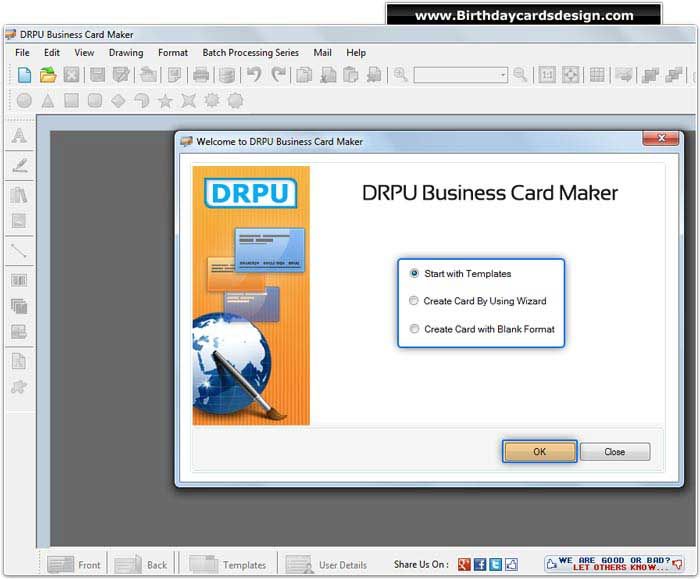Click the Zoom Out magnifier icon
The image size is (700, 579).
520,75
